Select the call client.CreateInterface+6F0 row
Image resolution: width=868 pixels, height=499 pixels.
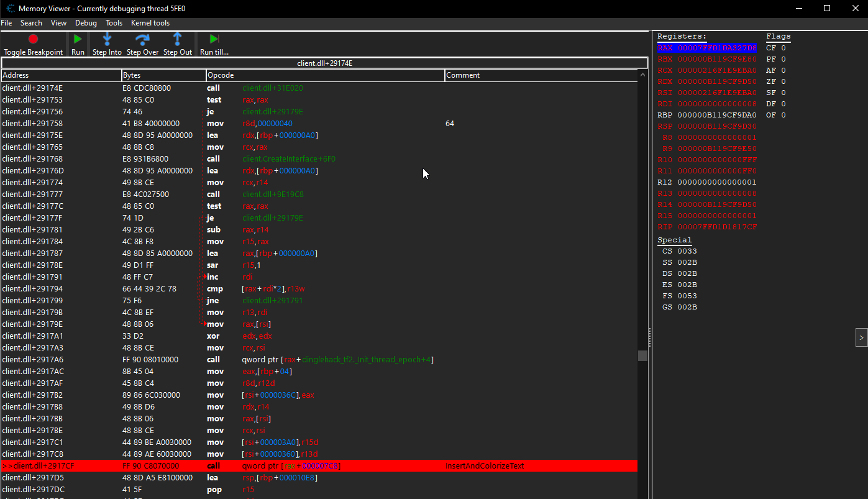click(319, 158)
